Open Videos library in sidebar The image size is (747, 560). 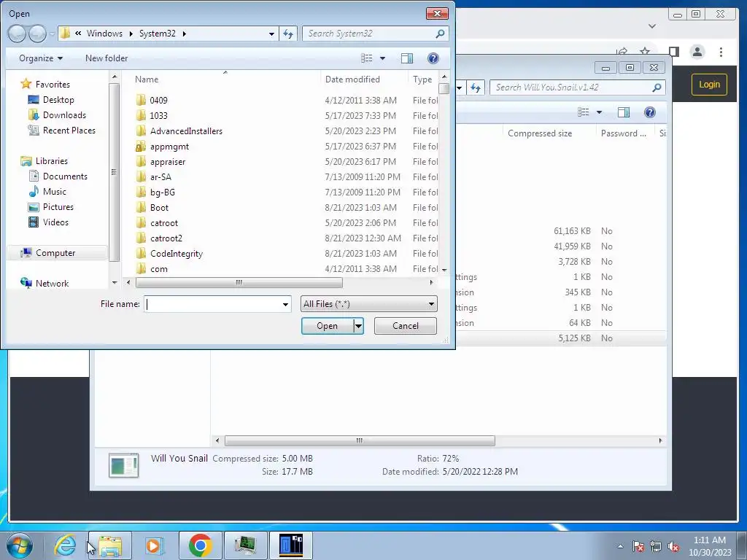55,222
